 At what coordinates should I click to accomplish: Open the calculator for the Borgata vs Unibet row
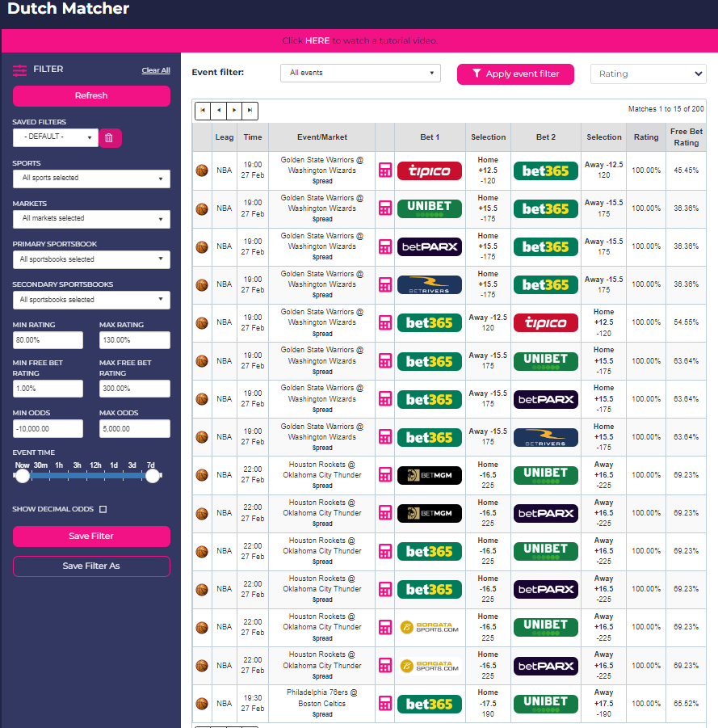pyautogui.click(x=385, y=627)
